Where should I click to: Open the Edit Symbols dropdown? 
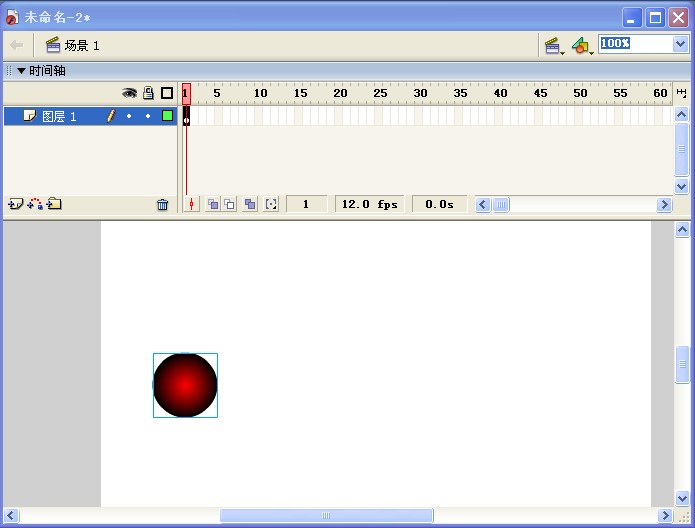click(x=582, y=45)
